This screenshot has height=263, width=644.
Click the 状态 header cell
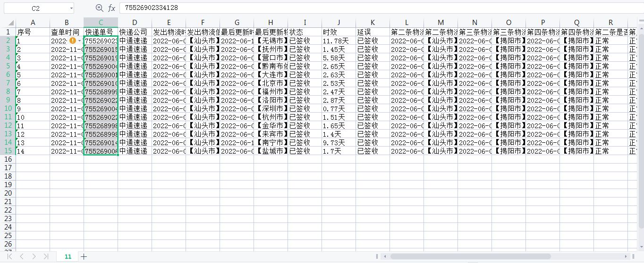point(305,32)
